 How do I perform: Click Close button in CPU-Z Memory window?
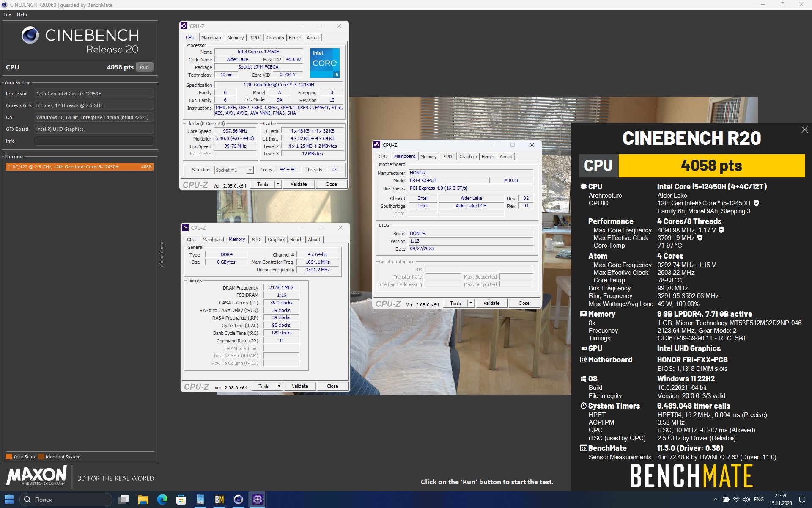pos(332,386)
